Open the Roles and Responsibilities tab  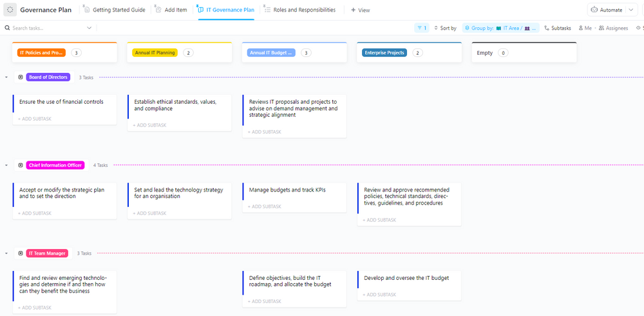coord(304,10)
